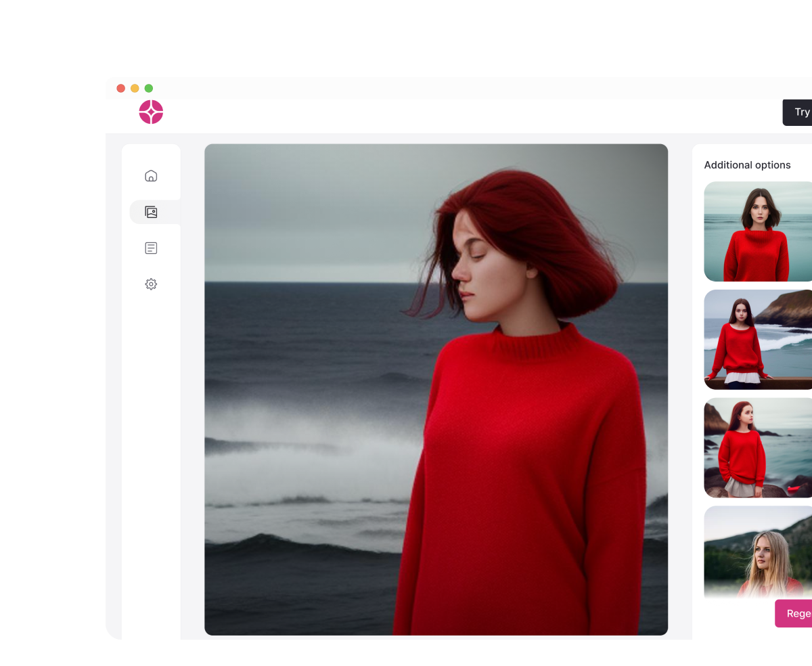The width and height of the screenshot is (812, 666).
Task: Click the pink Regenerate button
Action: click(793, 613)
